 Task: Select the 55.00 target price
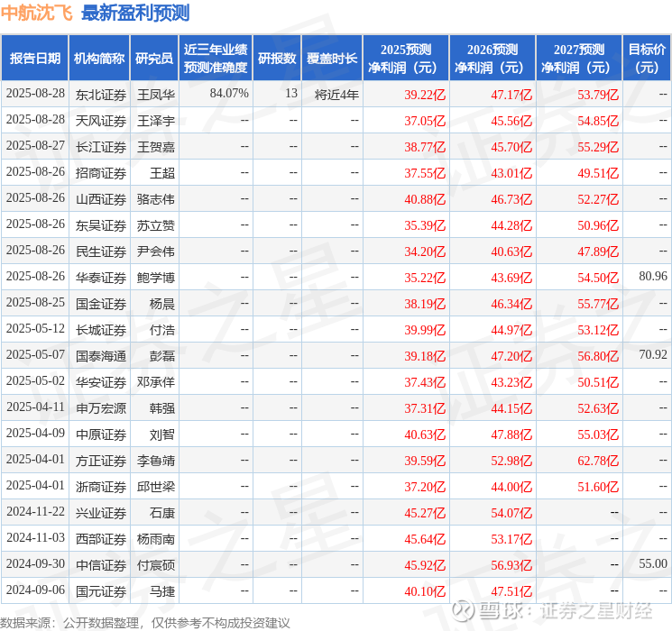tap(653, 563)
